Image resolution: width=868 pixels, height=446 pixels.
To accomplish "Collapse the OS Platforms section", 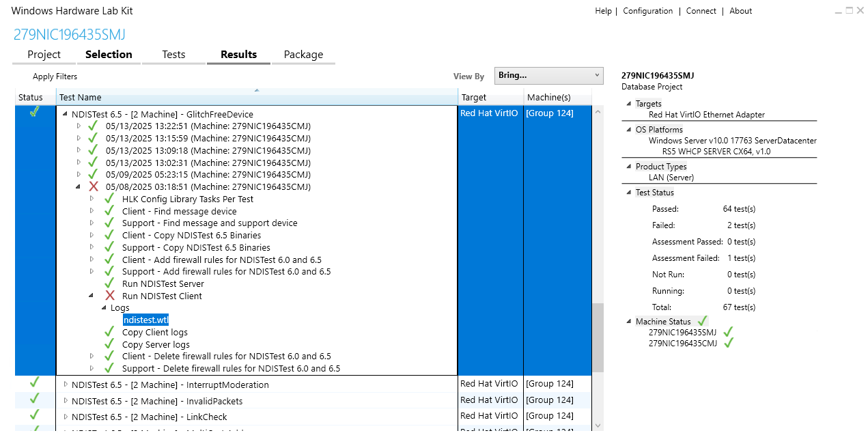I will coord(629,130).
